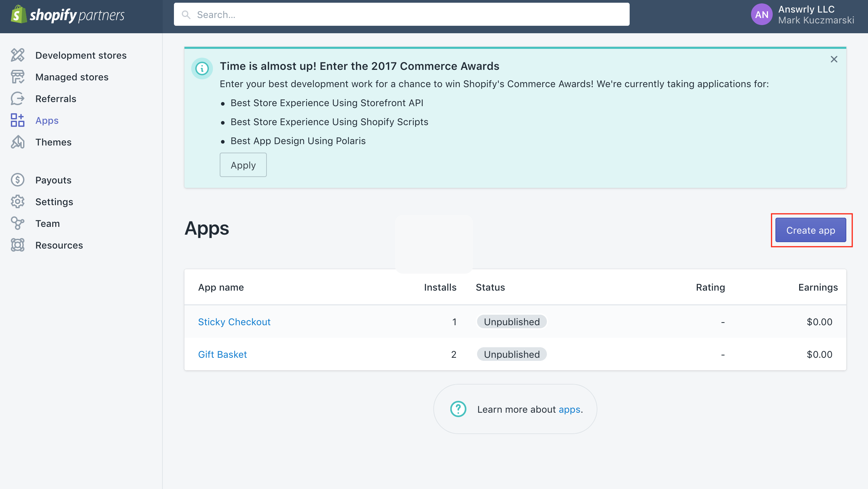Open the Sticky Checkout app link
The height and width of the screenshot is (489, 868).
click(234, 322)
